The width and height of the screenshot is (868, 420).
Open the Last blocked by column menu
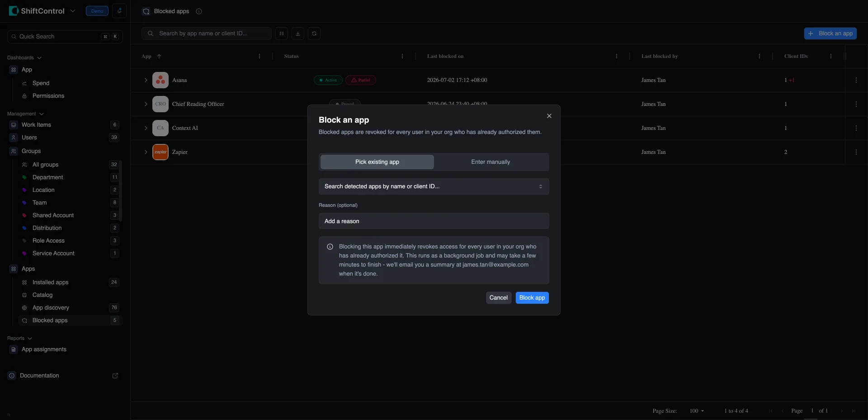(759, 57)
